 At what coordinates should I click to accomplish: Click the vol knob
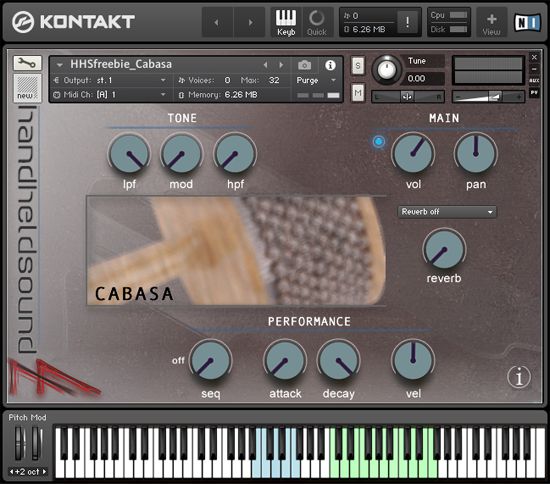click(x=413, y=154)
